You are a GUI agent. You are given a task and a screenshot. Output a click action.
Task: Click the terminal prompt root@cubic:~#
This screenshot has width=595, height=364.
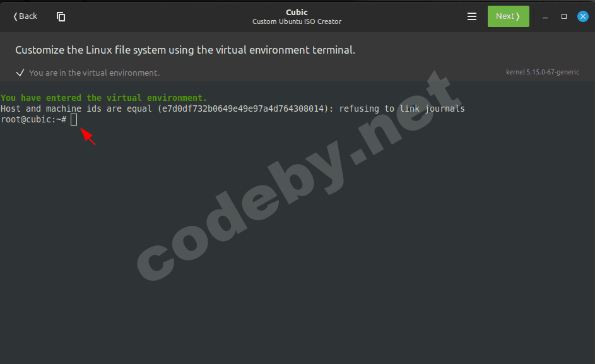click(34, 120)
